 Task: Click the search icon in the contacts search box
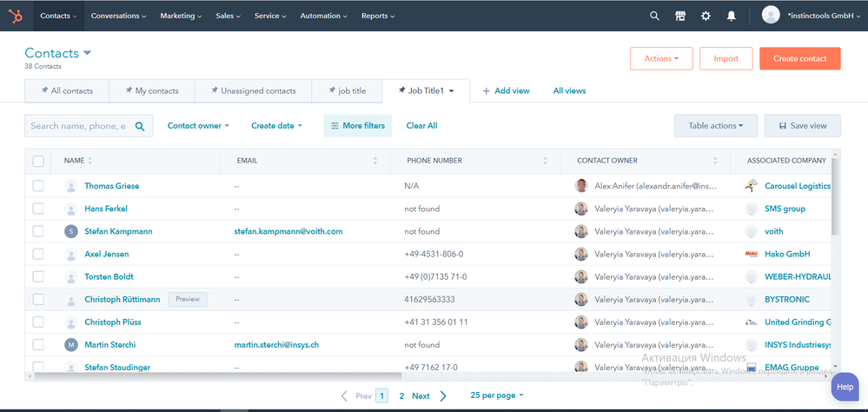point(140,126)
